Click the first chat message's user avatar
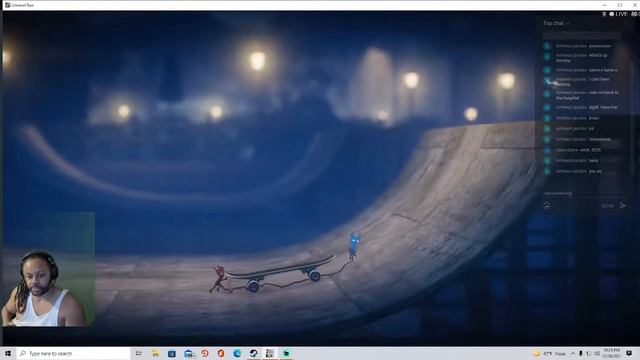This screenshot has width=640, height=360. click(547, 46)
